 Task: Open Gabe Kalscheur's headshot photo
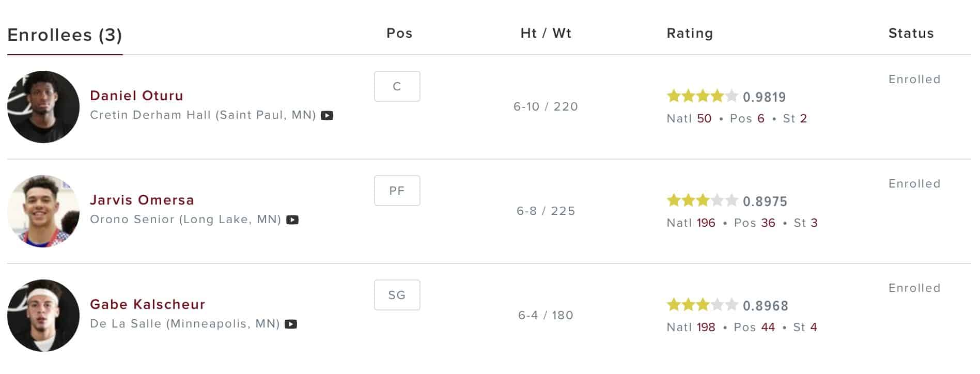pyautogui.click(x=43, y=316)
